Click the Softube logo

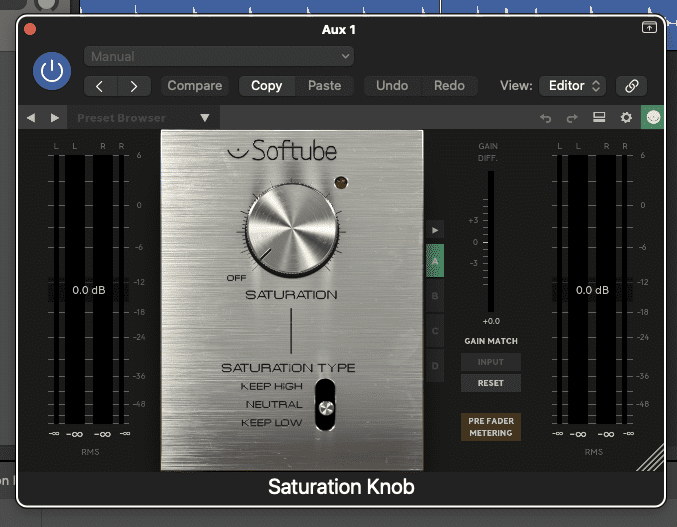coord(282,151)
